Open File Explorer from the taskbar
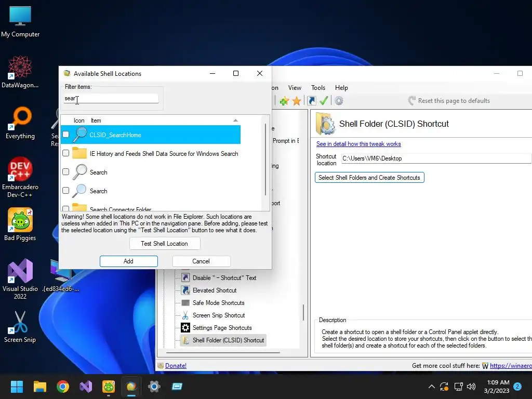Image resolution: width=532 pixels, height=399 pixels. tap(39, 387)
